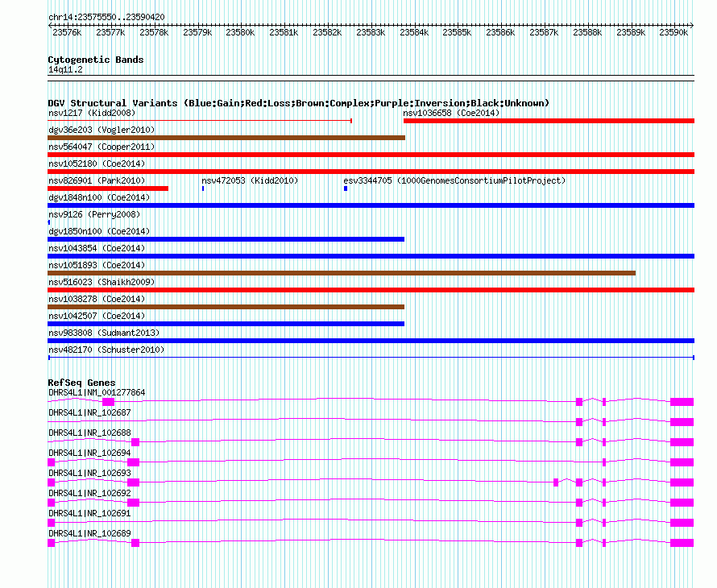717x588 pixels.
Task: Click the second exon of NR_102688 transcript
Action: point(579,442)
